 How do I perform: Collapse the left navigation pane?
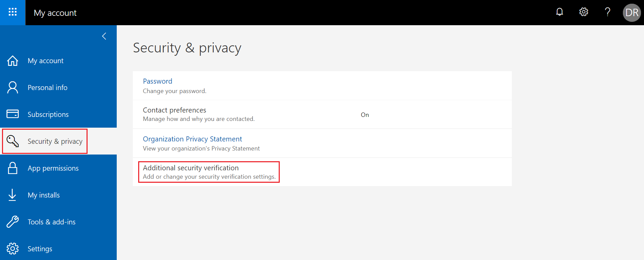coord(104,36)
